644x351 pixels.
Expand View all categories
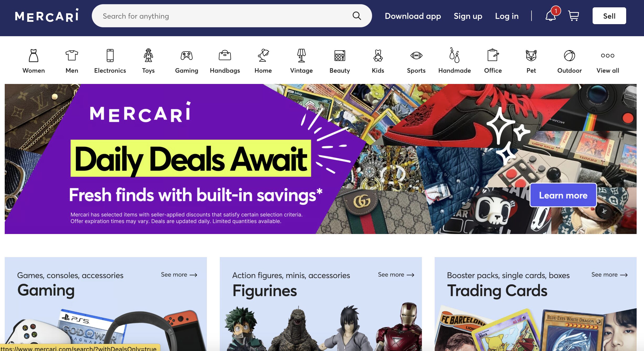(x=608, y=61)
